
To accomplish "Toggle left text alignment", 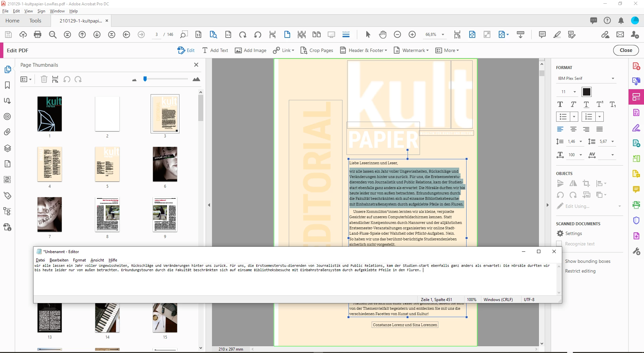I will coord(560,129).
